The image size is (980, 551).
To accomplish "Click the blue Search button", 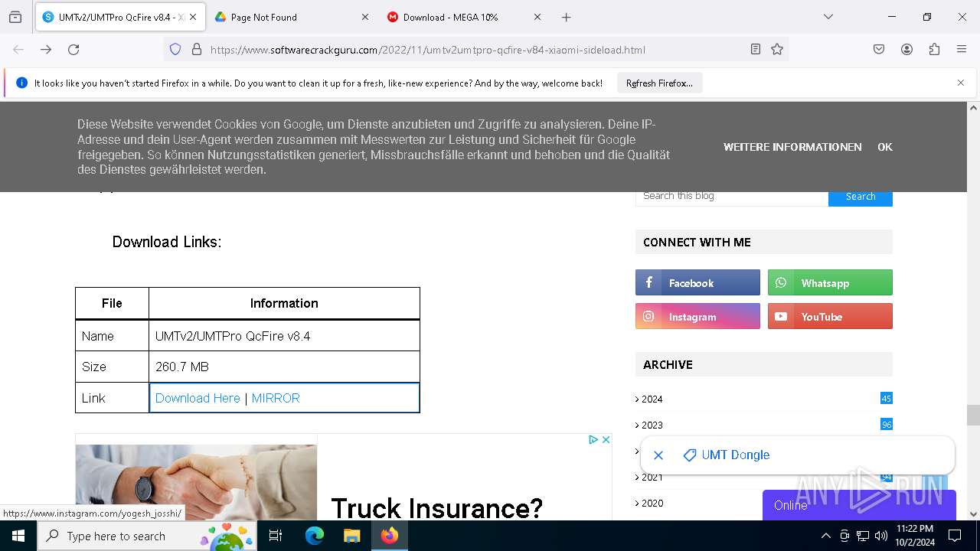I will click(x=861, y=197).
